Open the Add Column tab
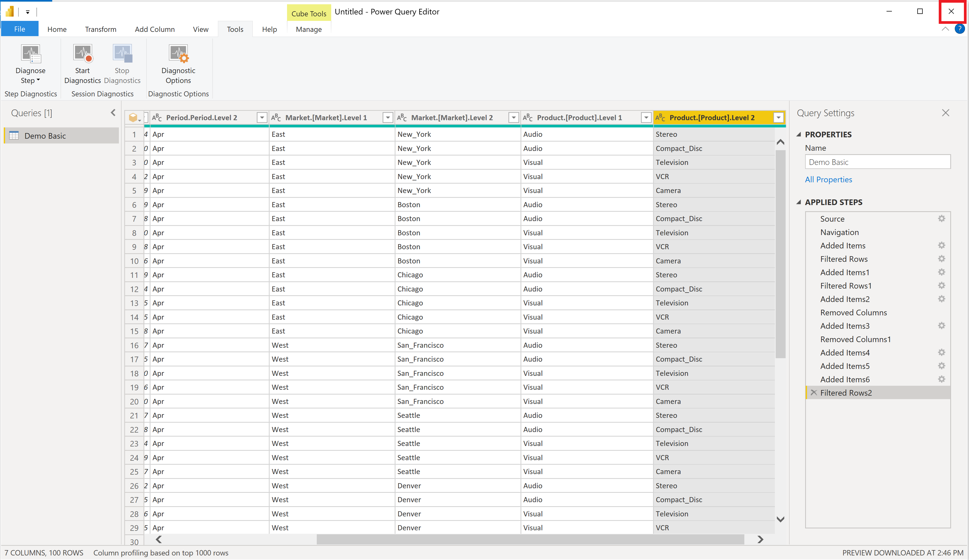The image size is (969, 560). (154, 29)
